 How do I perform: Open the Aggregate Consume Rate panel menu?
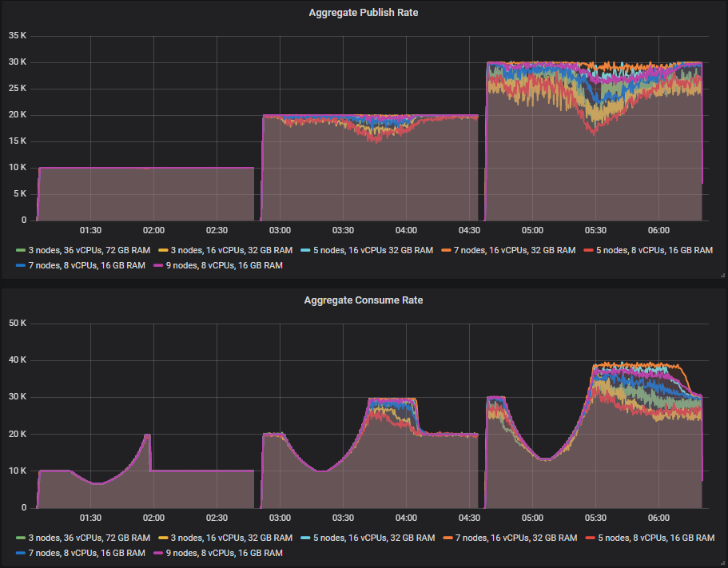(364, 300)
